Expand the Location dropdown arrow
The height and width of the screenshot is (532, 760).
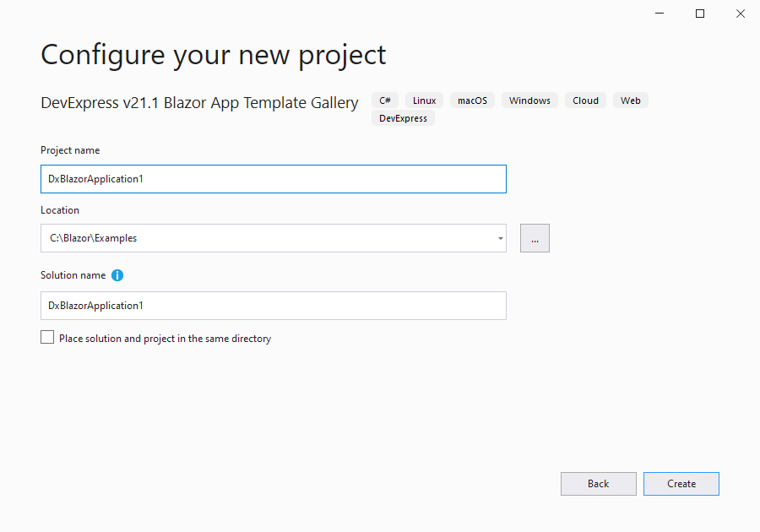click(500, 238)
